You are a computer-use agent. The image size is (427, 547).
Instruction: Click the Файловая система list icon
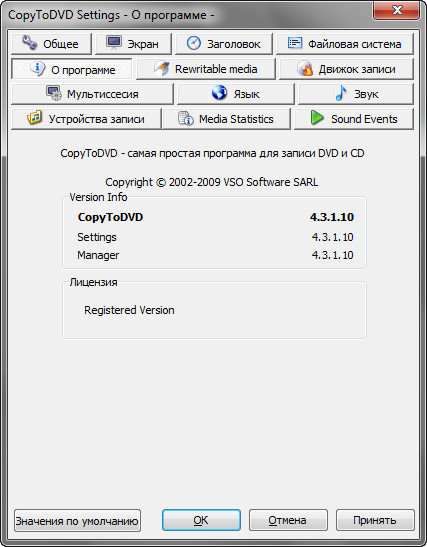(295, 43)
